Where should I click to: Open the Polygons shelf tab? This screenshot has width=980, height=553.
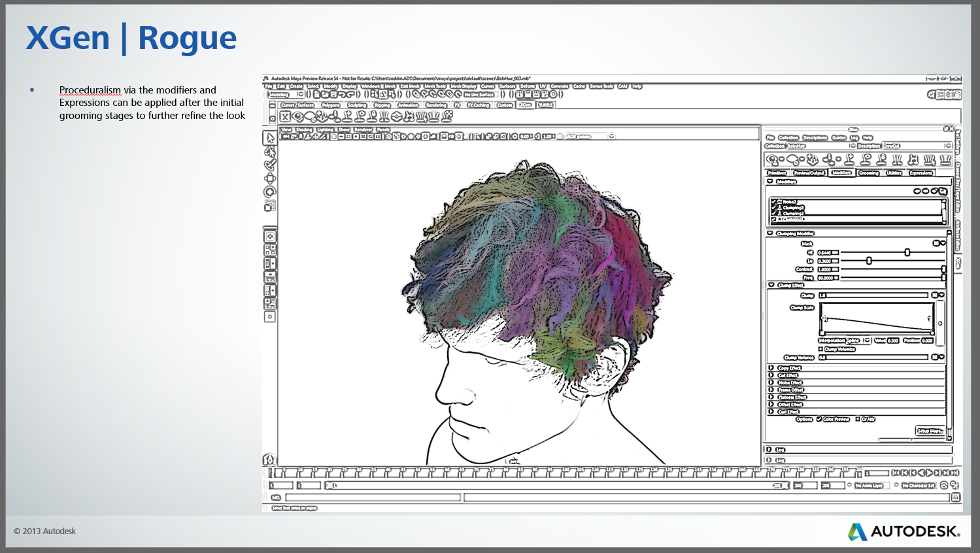[331, 105]
